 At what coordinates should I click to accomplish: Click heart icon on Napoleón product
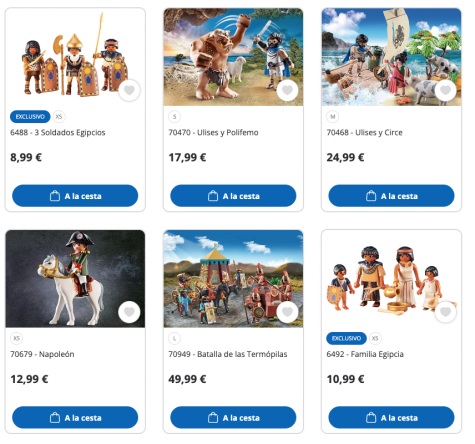click(x=129, y=312)
